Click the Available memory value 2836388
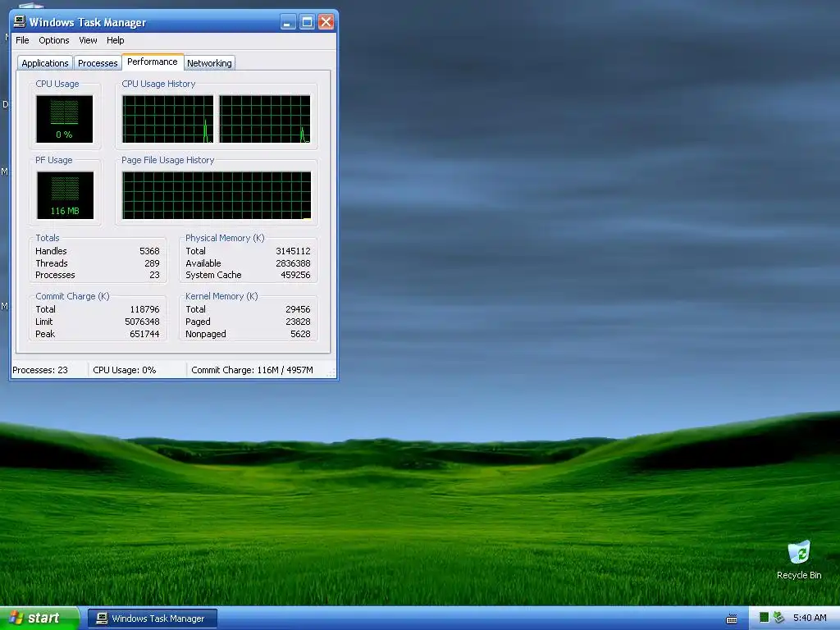The width and height of the screenshot is (840, 630). [x=293, y=263]
